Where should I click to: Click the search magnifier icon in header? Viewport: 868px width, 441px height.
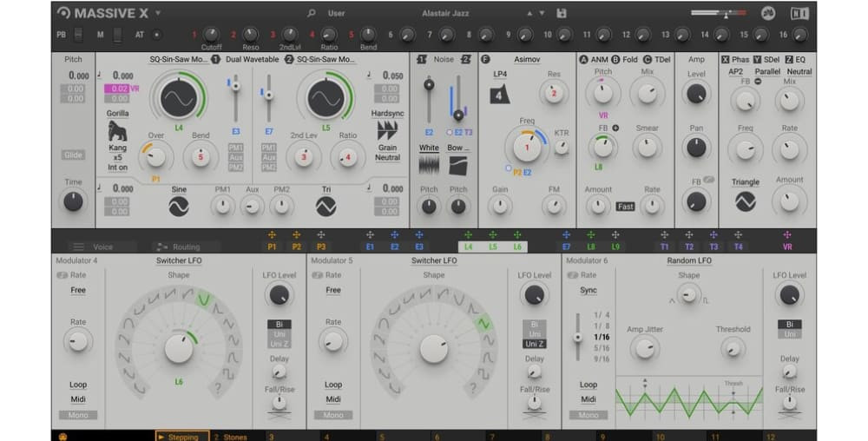[x=312, y=14]
